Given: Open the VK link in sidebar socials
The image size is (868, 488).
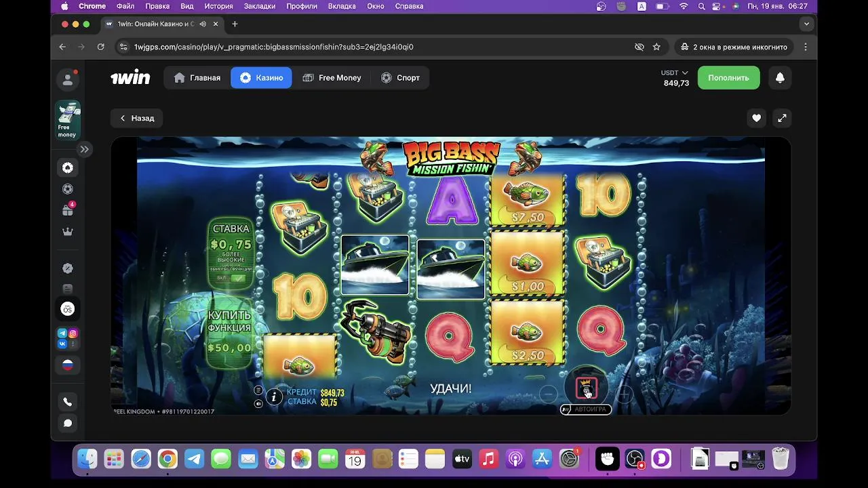Looking at the screenshot, I should pos(62,344).
